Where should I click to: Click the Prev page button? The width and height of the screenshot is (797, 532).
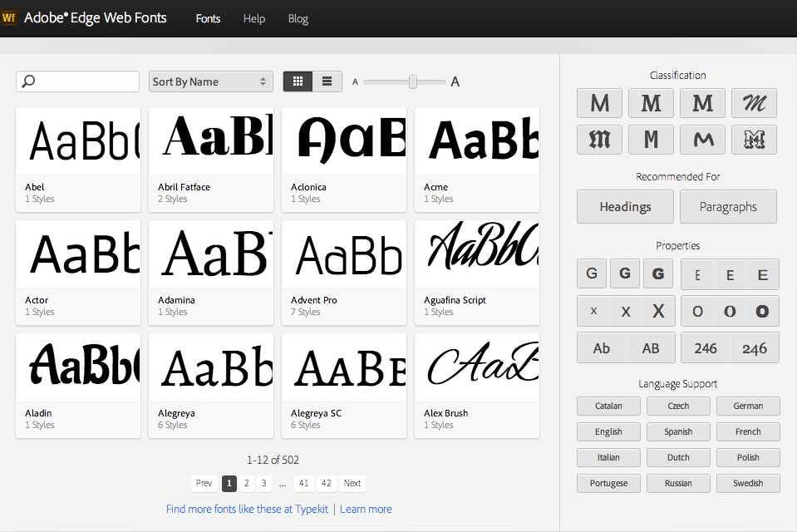(x=204, y=483)
